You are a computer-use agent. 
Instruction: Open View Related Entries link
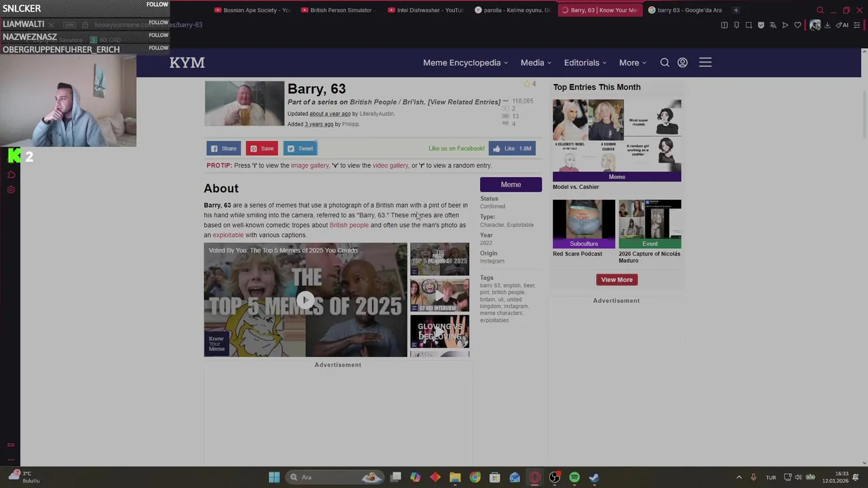click(464, 102)
